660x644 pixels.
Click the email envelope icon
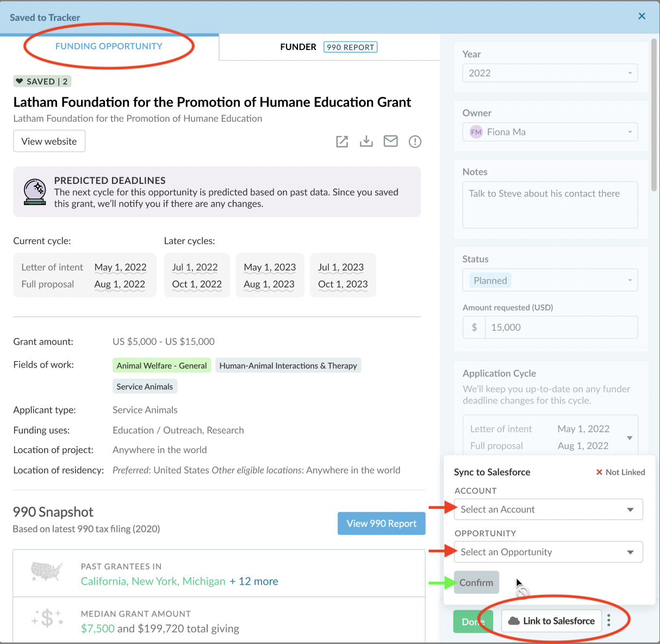391,141
